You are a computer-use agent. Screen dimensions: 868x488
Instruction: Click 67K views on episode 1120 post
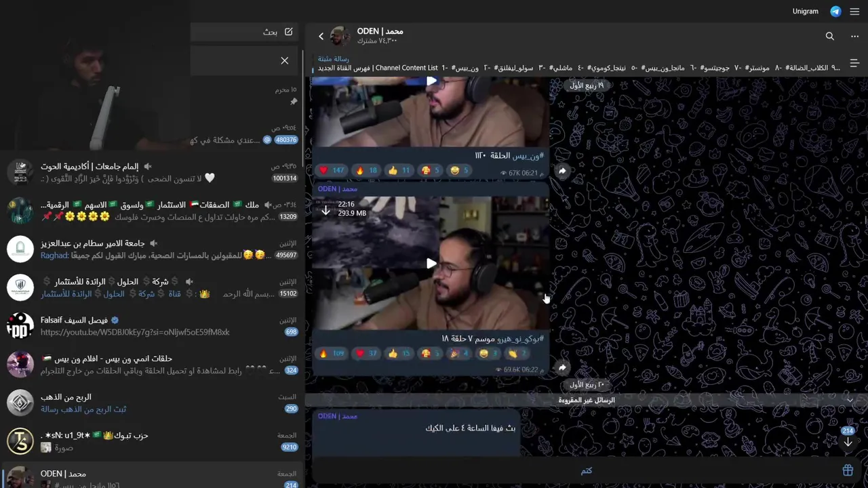512,173
